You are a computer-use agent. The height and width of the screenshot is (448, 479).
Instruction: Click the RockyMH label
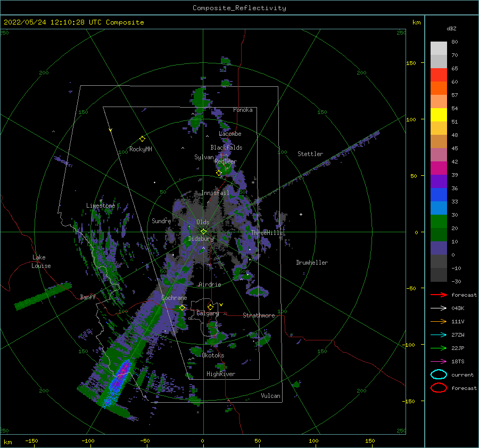(141, 149)
